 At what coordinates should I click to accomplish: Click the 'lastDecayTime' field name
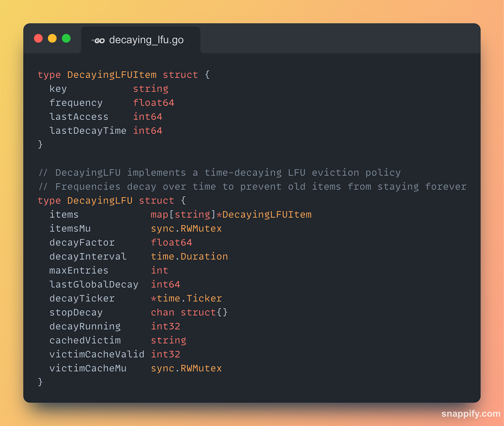[88, 131]
